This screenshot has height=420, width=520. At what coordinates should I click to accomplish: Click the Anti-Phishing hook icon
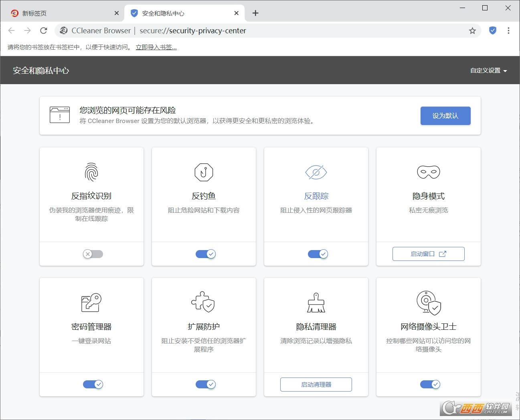[x=204, y=172]
